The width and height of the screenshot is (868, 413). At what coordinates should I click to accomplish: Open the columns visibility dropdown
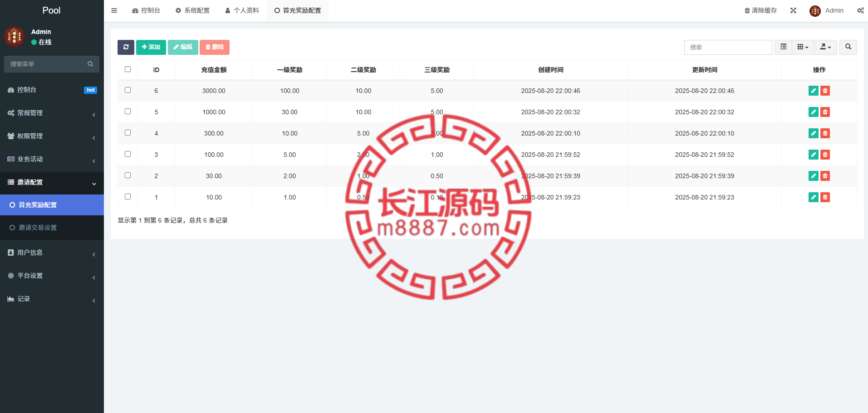tap(803, 47)
